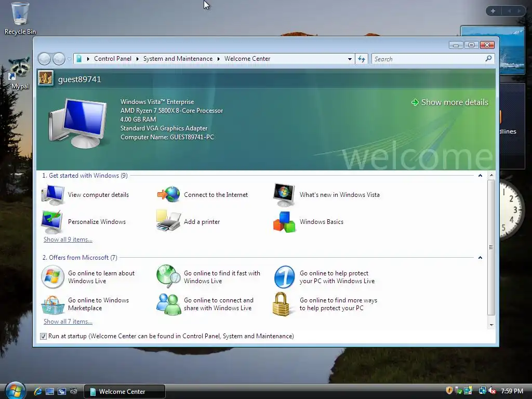Click the help protect your PC OneCare icon
532x399 pixels.
click(x=284, y=277)
